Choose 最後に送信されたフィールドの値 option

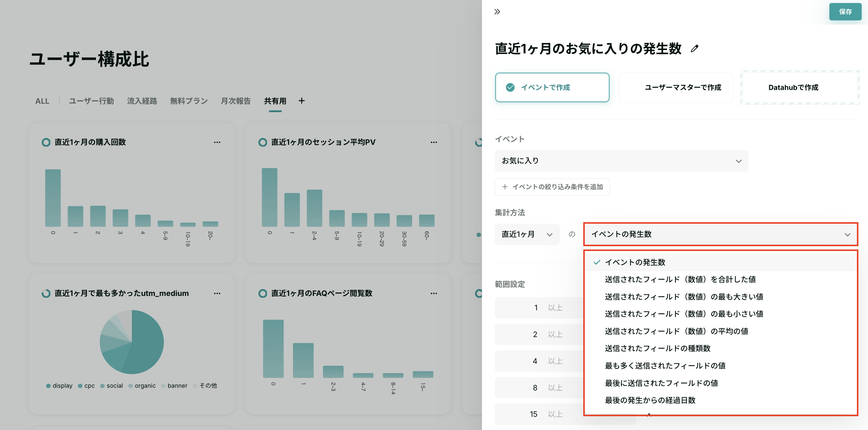(x=721, y=383)
